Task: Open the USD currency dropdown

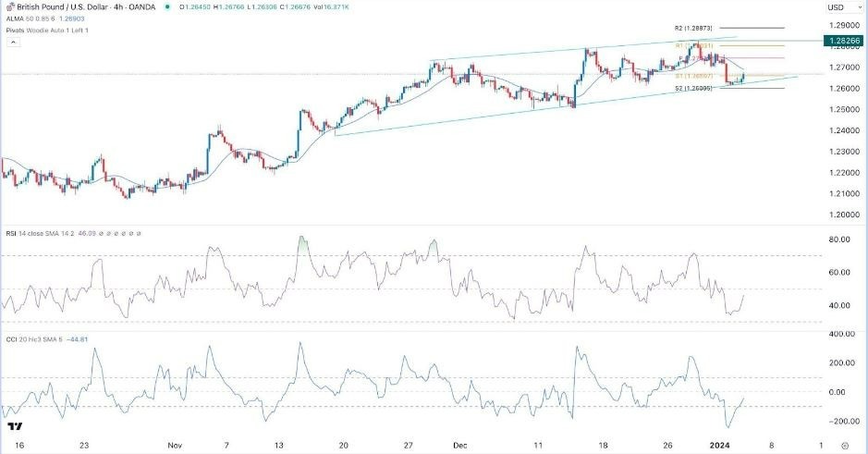Action: (843, 7)
